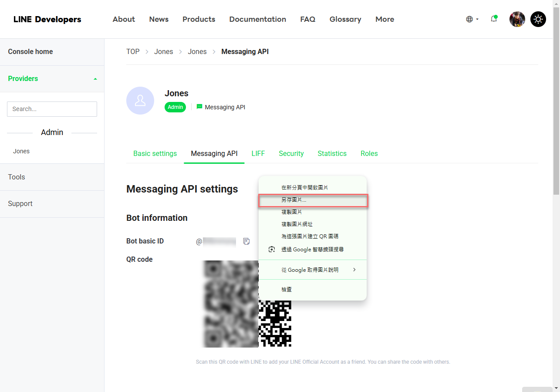This screenshot has height=392, width=560.
Task: Switch to Messaging API tab
Action: (x=214, y=154)
